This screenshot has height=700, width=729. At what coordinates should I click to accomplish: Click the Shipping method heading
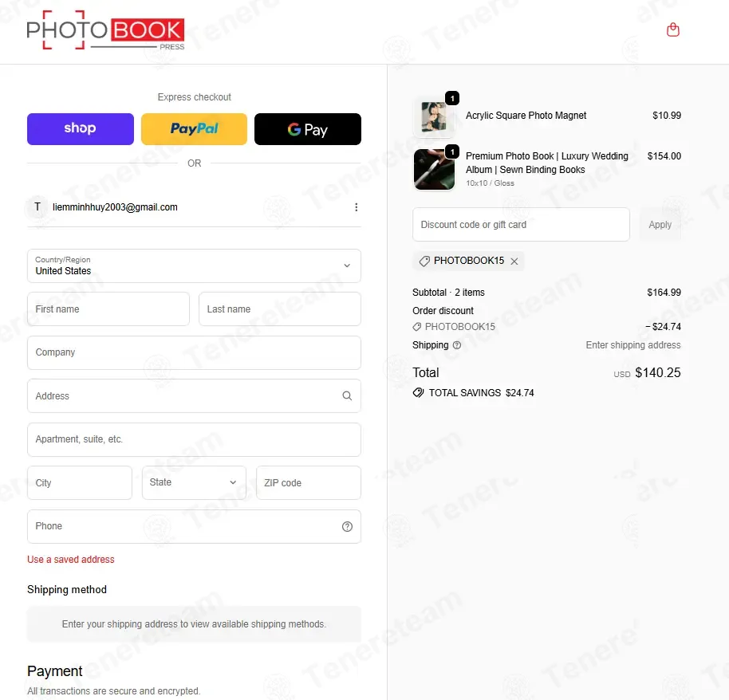(x=67, y=589)
